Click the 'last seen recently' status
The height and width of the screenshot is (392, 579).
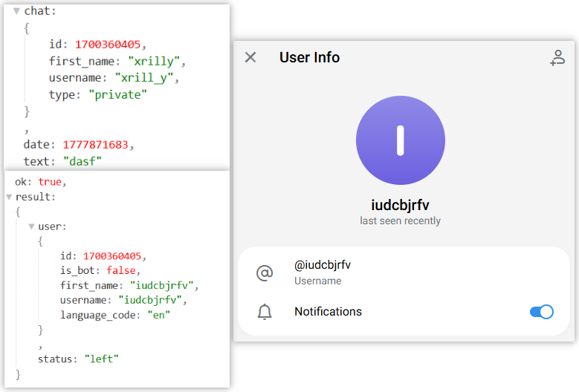[401, 220]
